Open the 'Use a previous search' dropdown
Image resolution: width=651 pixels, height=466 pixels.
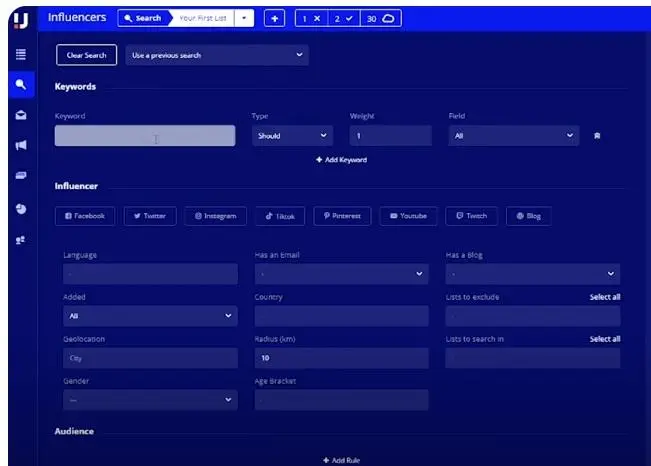pyautogui.click(x=216, y=56)
